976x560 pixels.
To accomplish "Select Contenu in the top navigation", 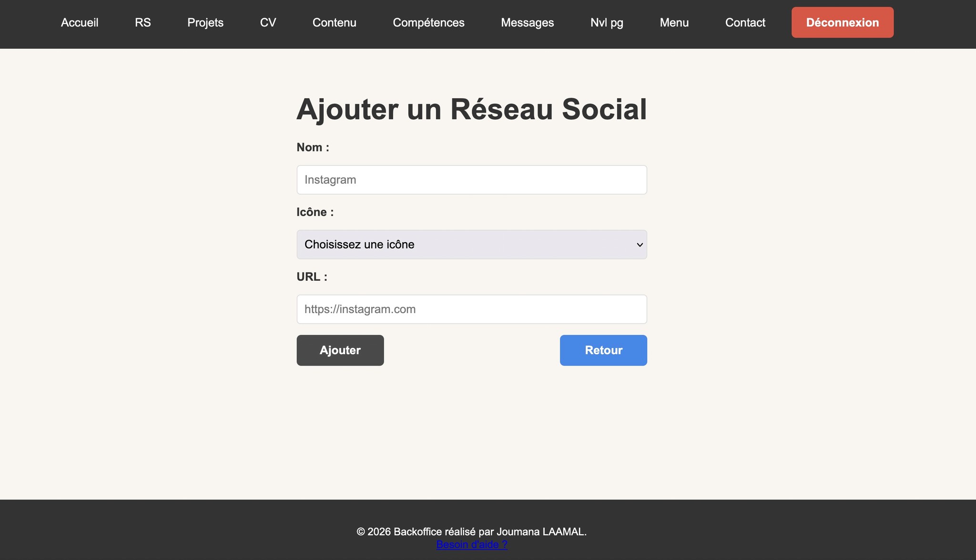I will pyautogui.click(x=334, y=22).
